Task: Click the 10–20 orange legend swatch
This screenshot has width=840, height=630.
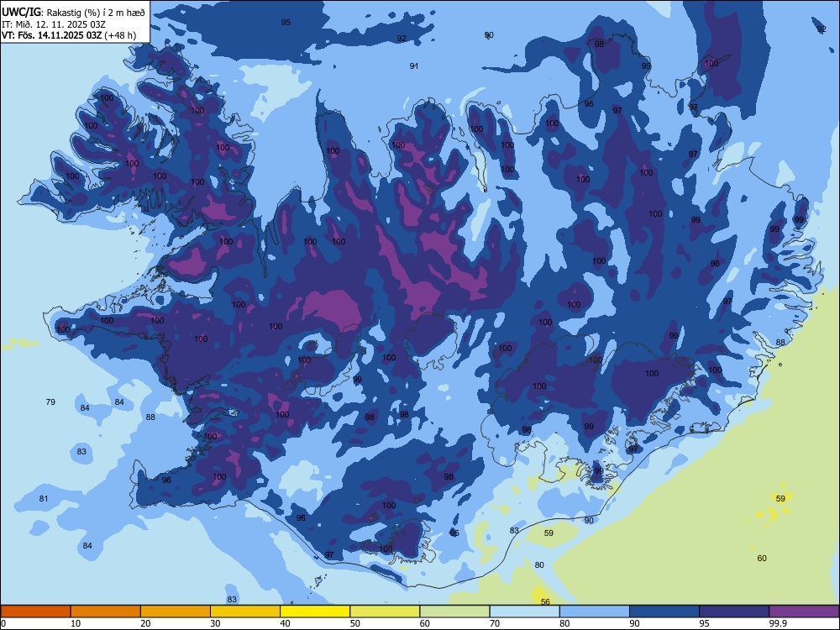Action: (x=106, y=612)
